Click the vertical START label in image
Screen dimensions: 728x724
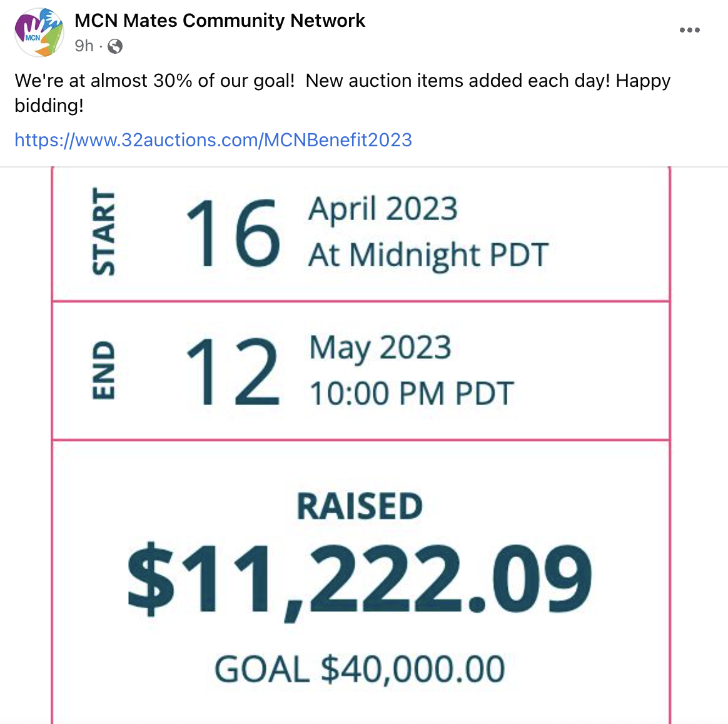pos(104,231)
